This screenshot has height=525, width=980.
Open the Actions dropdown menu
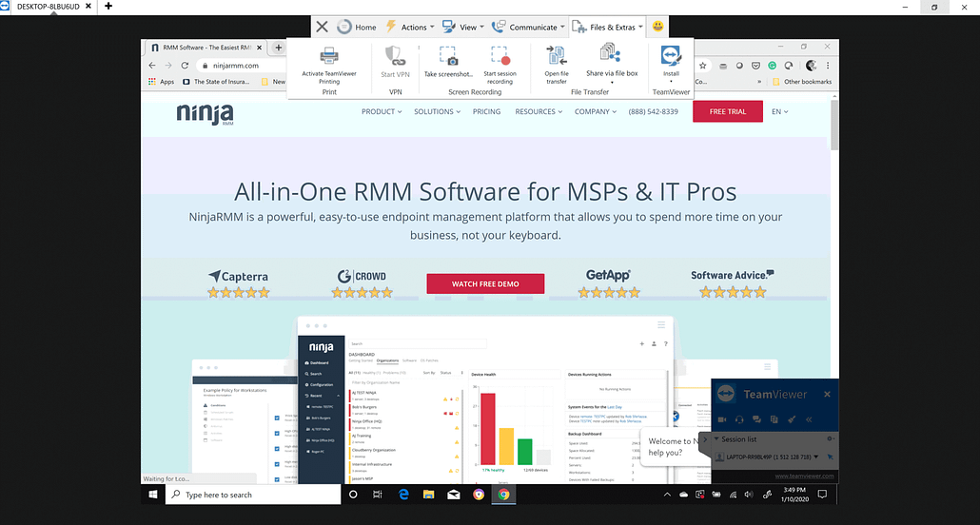coord(410,27)
